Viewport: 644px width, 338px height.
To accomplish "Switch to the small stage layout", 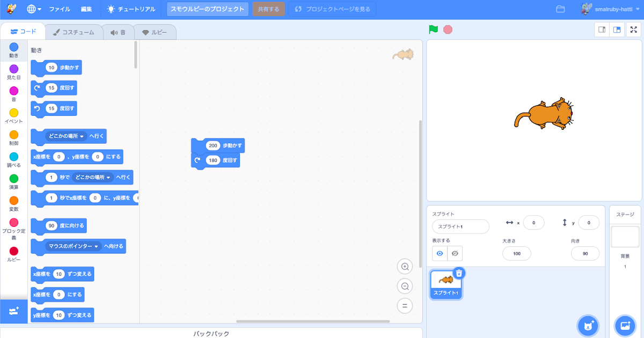I will pyautogui.click(x=601, y=30).
